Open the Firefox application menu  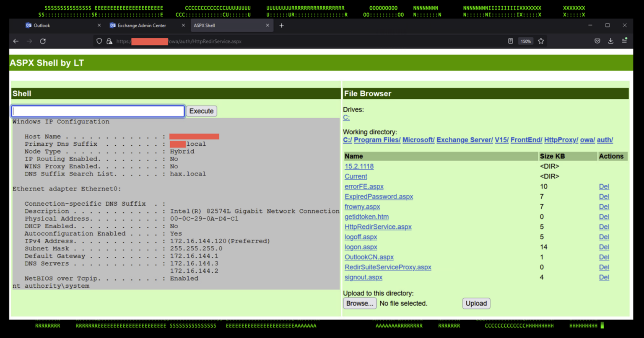pos(625,41)
